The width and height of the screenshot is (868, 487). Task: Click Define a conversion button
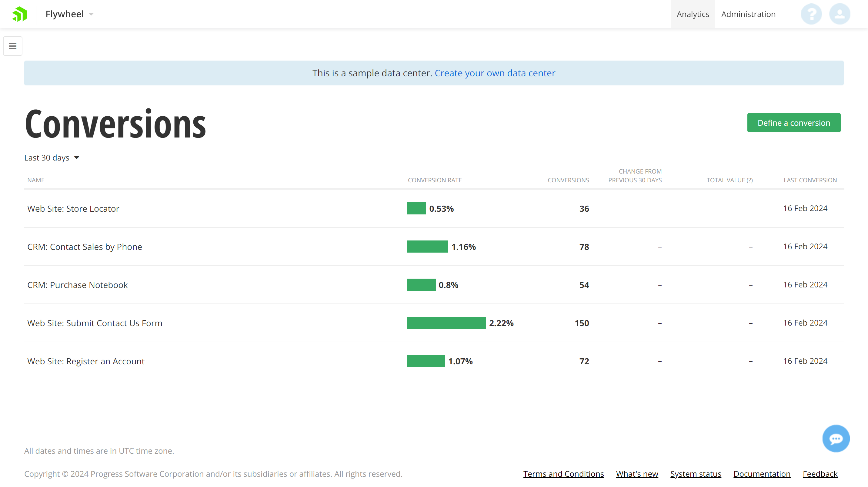tap(793, 123)
